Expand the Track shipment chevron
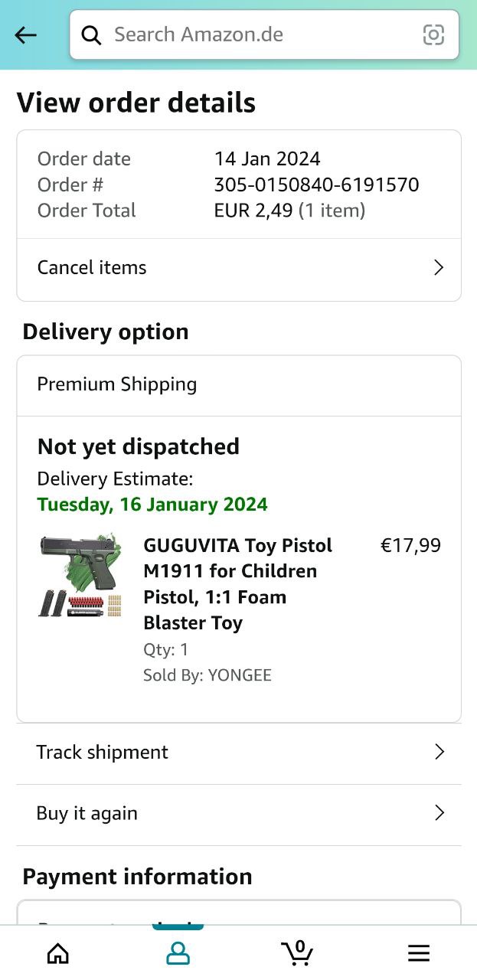 [439, 752]
